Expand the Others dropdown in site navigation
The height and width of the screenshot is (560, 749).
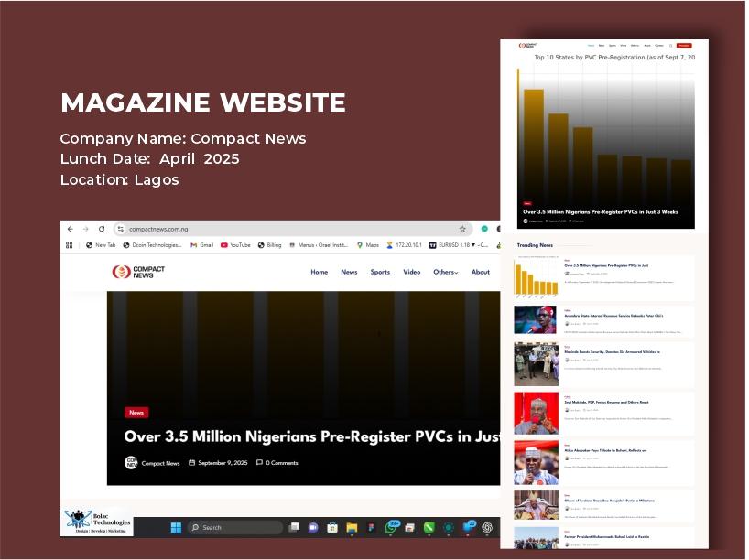[446, 272]
